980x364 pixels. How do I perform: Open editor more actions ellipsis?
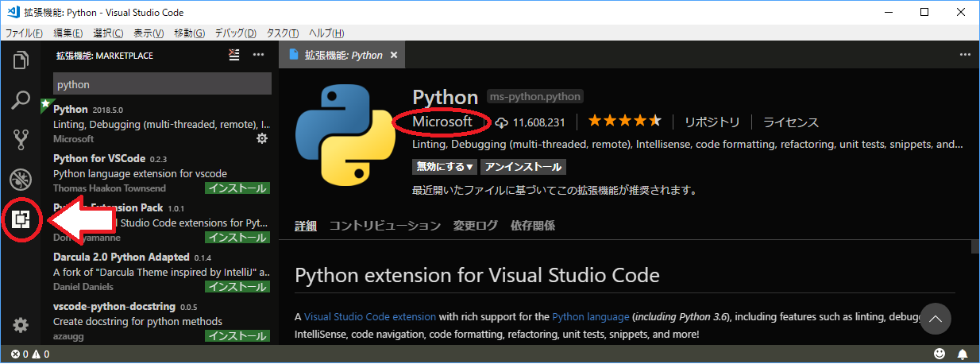(965, 55)
